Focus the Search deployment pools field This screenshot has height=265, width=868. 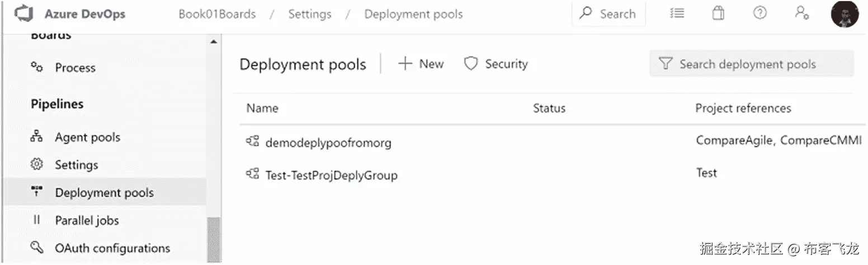[752, 64]
